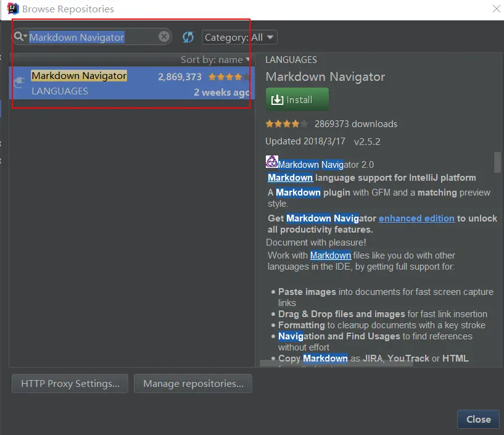Click the Updated 2018/3/17 text
The width and height of the screenshot is (504, 435).
(305, 141)
